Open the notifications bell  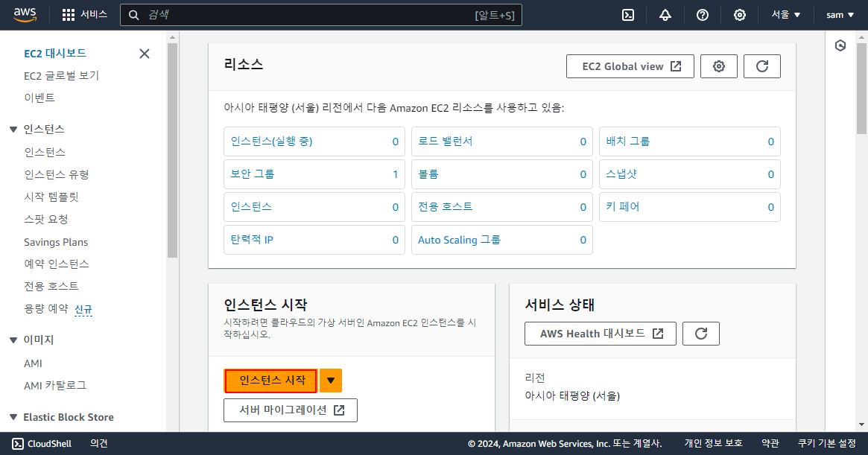click(x=665, y=15)
